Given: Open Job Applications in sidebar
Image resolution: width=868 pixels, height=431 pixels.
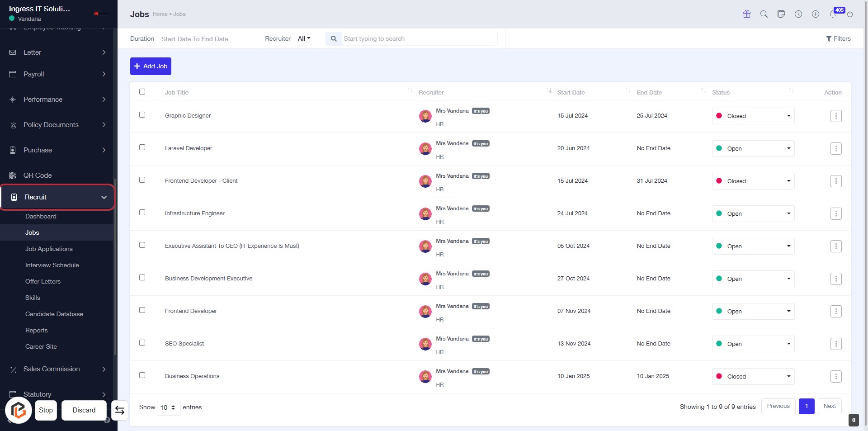Looking at the screenshot, I should point(49,249).
